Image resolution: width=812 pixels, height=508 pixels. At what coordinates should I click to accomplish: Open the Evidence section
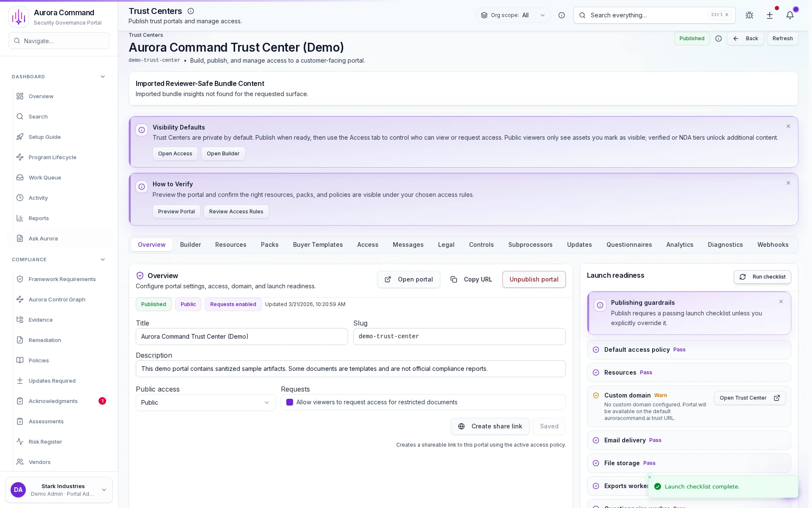click(40, 320)
